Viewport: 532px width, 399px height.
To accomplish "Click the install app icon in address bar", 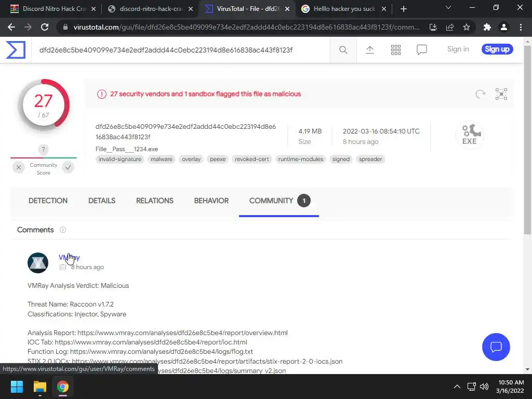I will (x=433, y=27).
